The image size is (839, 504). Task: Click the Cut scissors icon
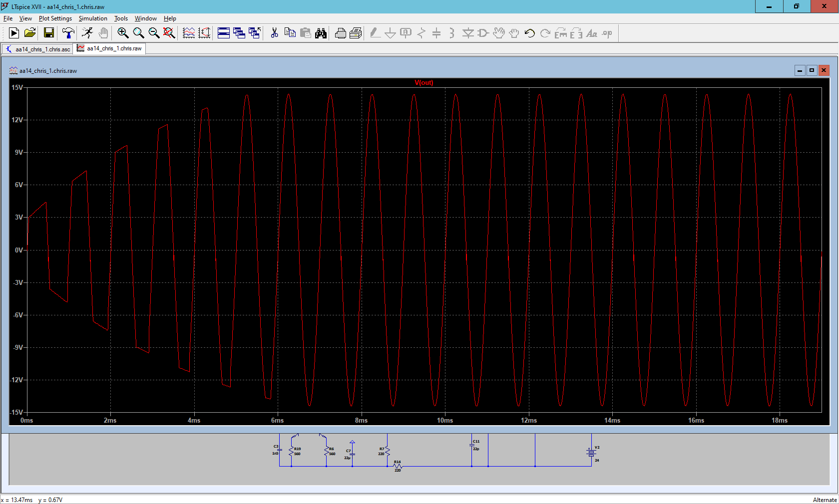click(274, 33)
